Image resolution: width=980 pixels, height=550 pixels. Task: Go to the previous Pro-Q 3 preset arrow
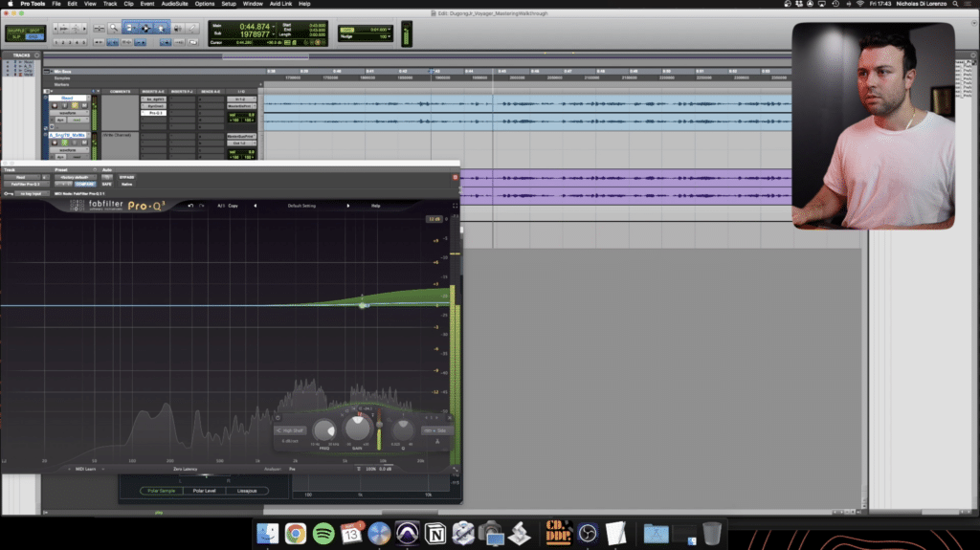255,206
